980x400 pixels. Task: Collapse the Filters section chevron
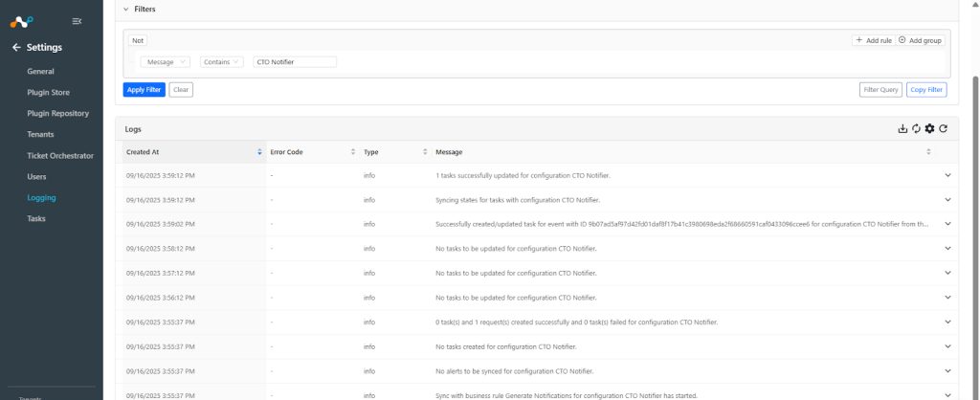pyautogui.click(x=126, y=10)
